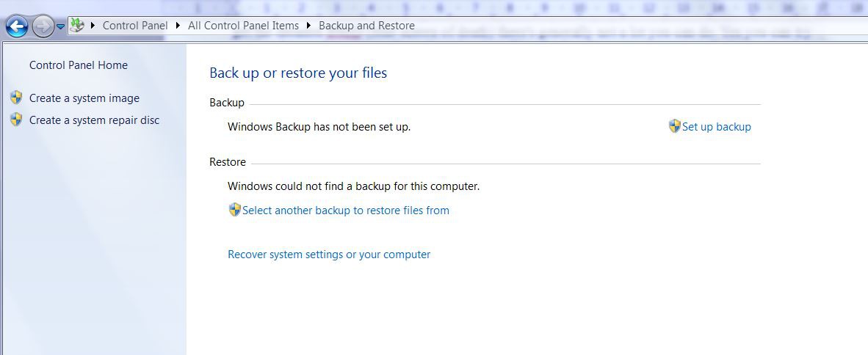
Task: Open Create a system image
Action: pos(84,98)
